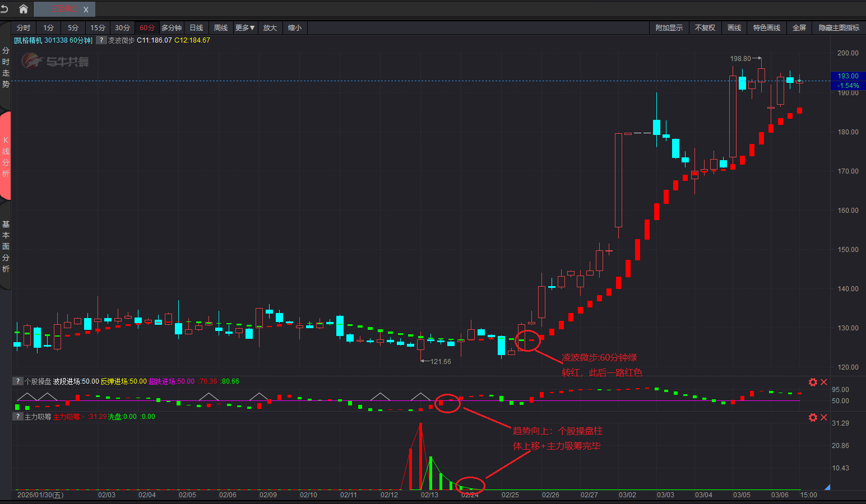Close the 个股操盘 indicator panel
This screenshot has width=866, height=504.
click(824, 382)
